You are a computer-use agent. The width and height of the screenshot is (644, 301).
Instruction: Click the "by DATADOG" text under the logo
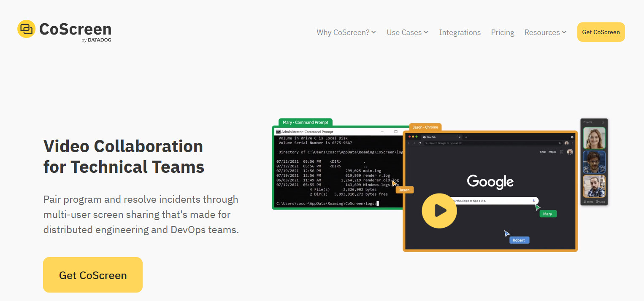tap(96, 40)
